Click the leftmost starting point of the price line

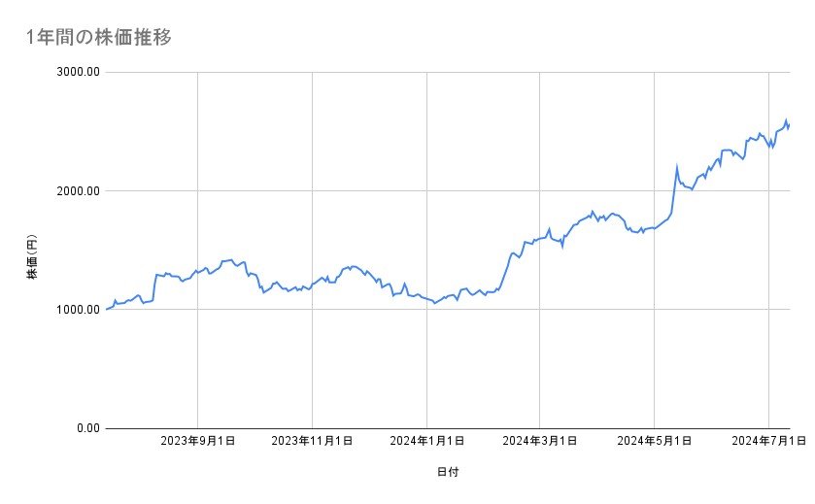pyautogui.click(x=106, y=309)
